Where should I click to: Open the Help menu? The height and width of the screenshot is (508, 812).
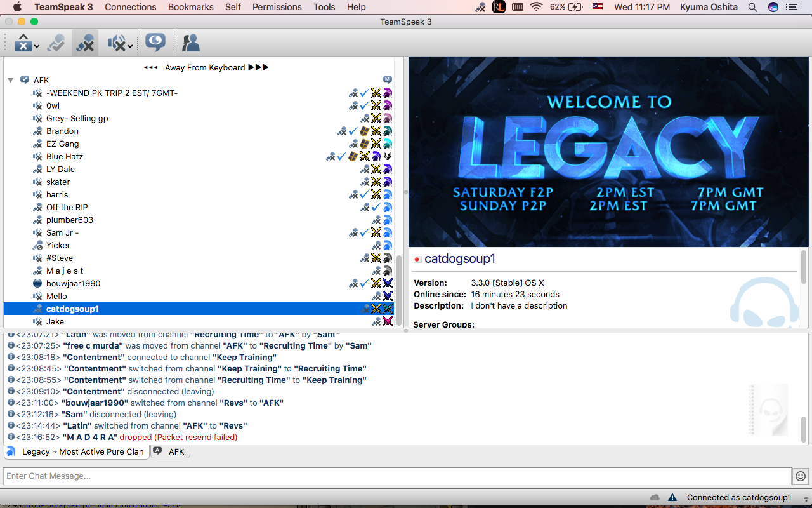pyautogui.click(x=357, y=7)
